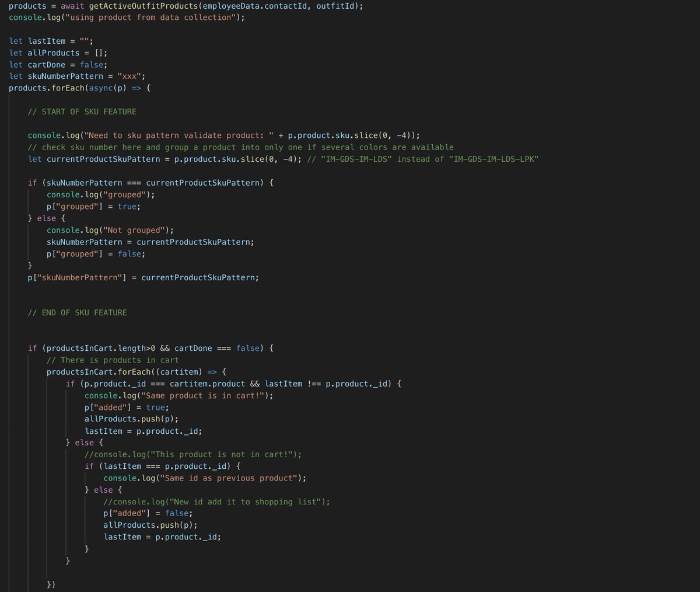Click the "This product is not in cart!" comment
700x592 pixels.
(x=193, y=454)
